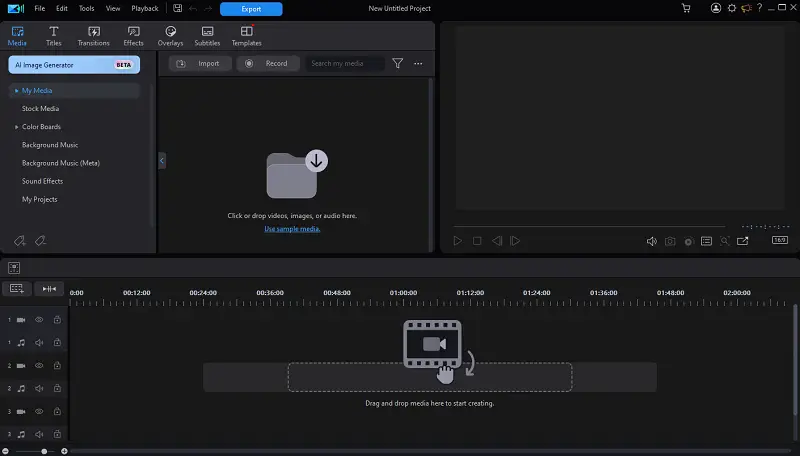
Task: Mute audio track 1
Action: (39, 343)
